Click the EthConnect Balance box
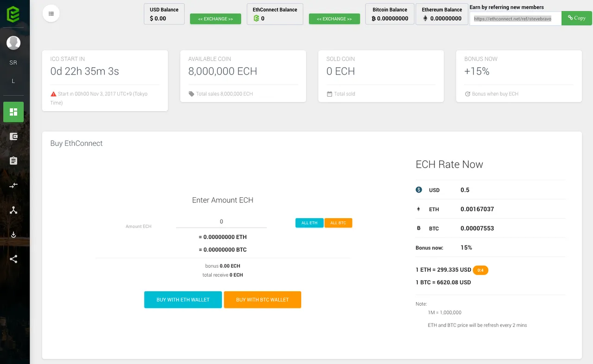The width and height of the screenshot is (593, 364). (275, 14)
